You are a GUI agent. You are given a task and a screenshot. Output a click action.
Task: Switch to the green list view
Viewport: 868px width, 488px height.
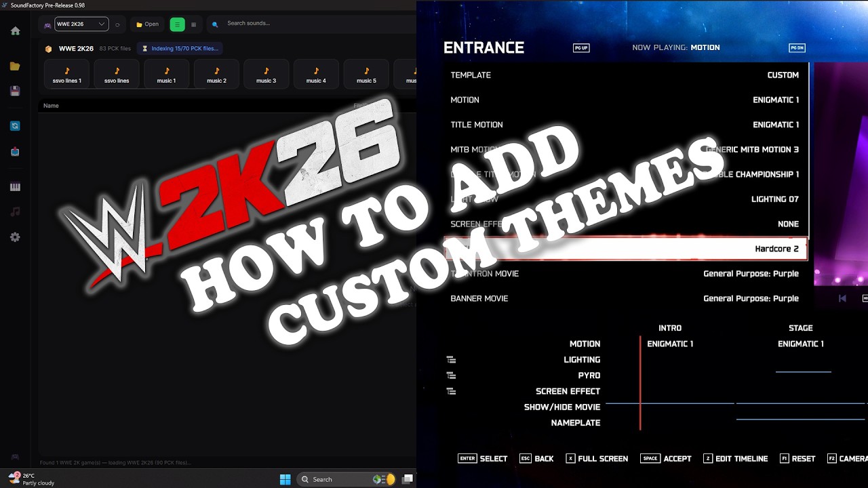coord(177,24)
